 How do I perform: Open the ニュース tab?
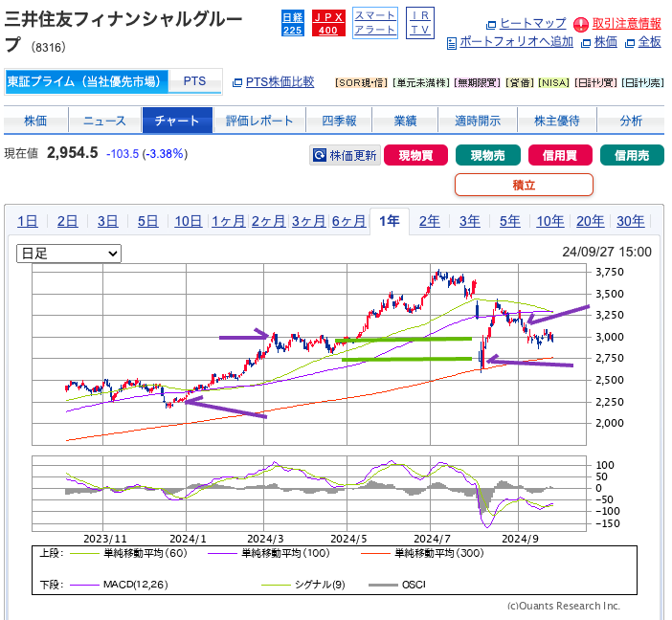(105, 121)
